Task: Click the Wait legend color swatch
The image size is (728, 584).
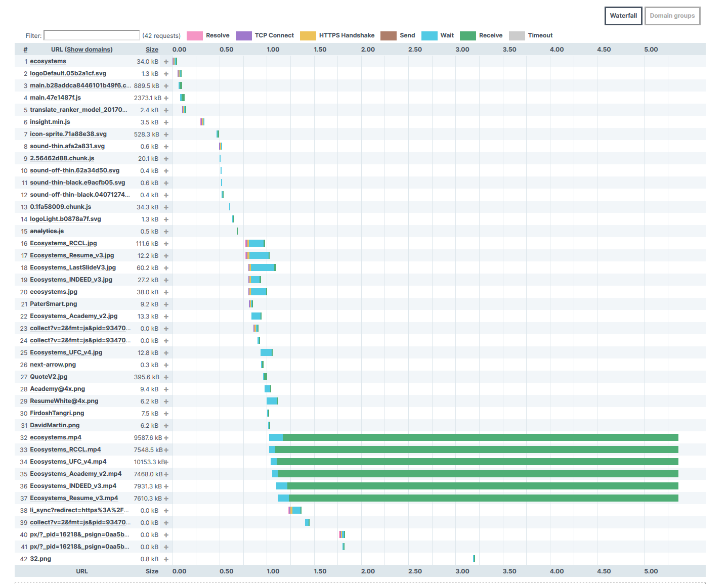Action: (429, 35)
